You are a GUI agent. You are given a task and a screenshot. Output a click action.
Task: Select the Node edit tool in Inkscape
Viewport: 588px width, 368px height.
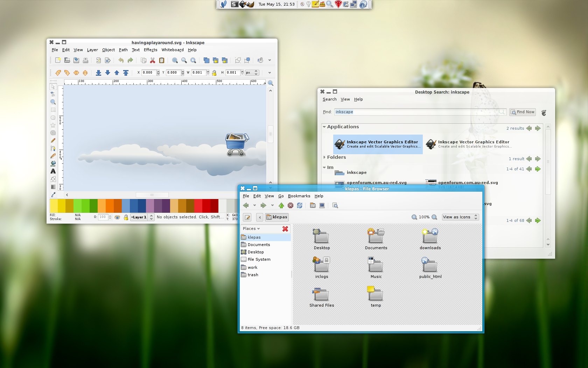click(x=53, y=94)
